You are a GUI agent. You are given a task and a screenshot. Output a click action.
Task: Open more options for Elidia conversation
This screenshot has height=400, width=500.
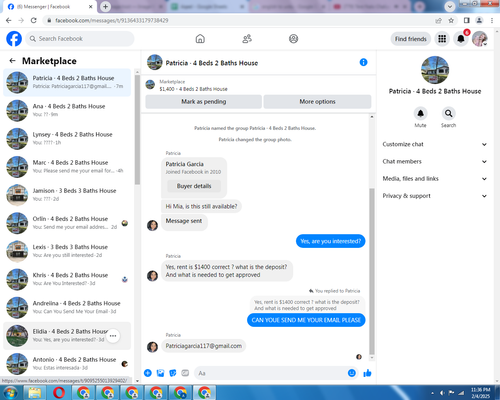point(113,336)
